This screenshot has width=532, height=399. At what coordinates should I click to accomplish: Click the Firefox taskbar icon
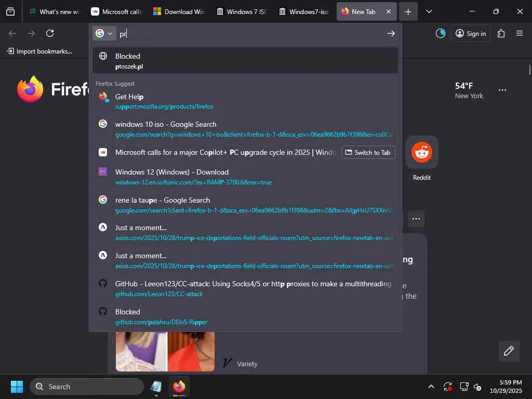click(179, 387)
